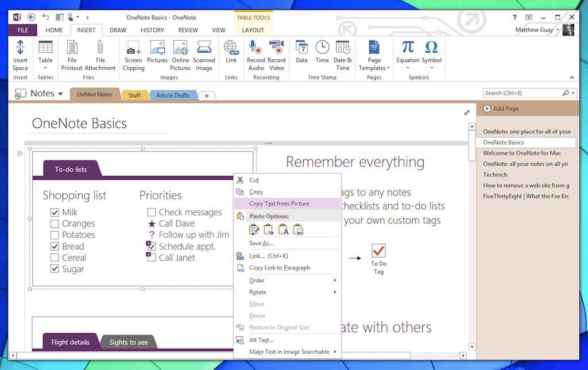
Task: Toggle the Call Janet checkbox
Action: click(152, 258)
